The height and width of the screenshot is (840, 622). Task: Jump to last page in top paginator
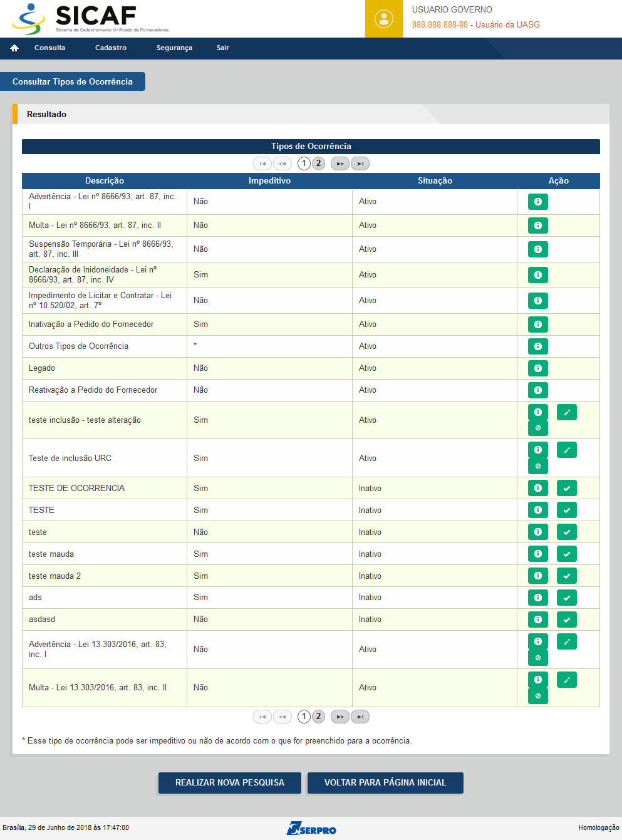pyautogui.click(x=360, y=163)
